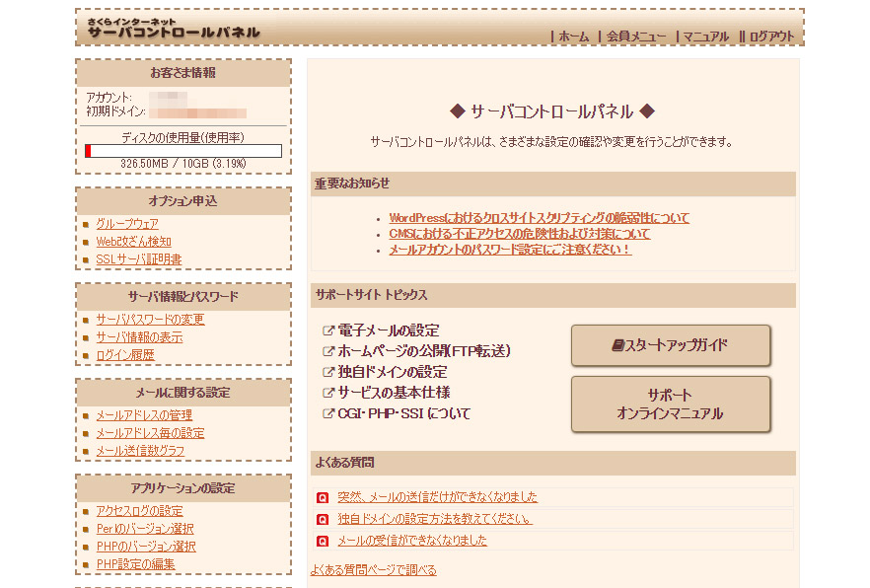
Task: Open サーバパスワードの変更 in the sidebar
Action: (x=150, y=320)
